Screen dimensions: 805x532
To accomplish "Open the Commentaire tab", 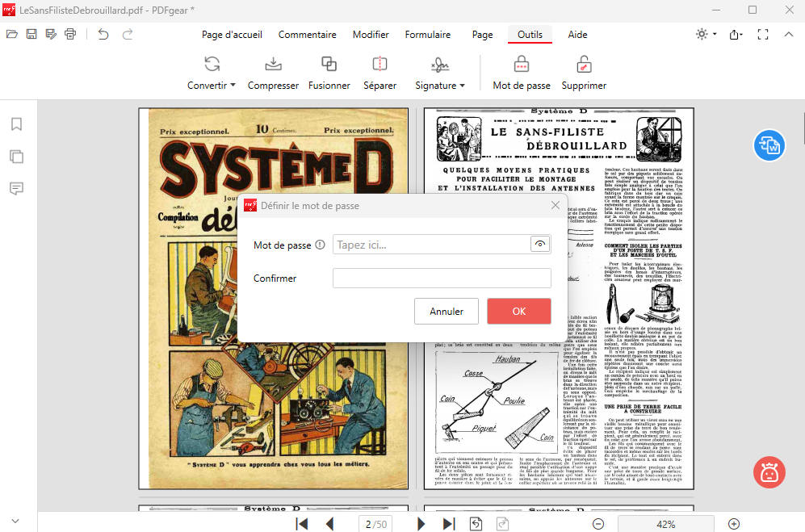I will [x=308, y=35].
